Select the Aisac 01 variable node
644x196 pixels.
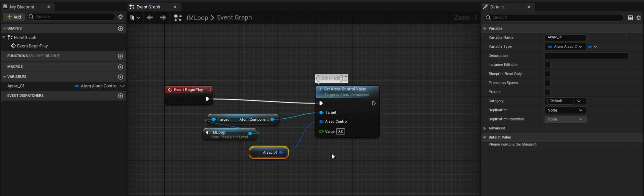(268, 152)
